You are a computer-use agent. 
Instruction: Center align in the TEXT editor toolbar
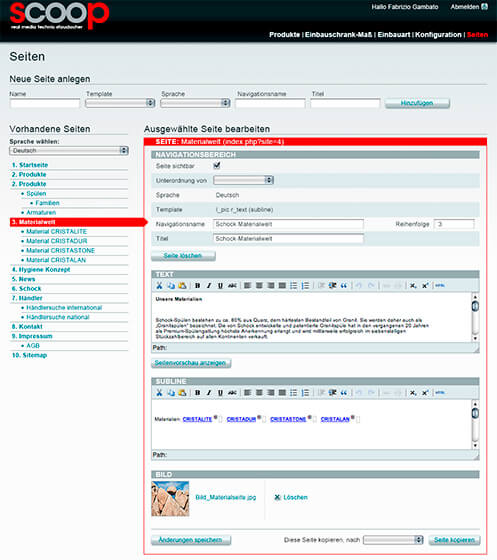[x=259, y=286]
